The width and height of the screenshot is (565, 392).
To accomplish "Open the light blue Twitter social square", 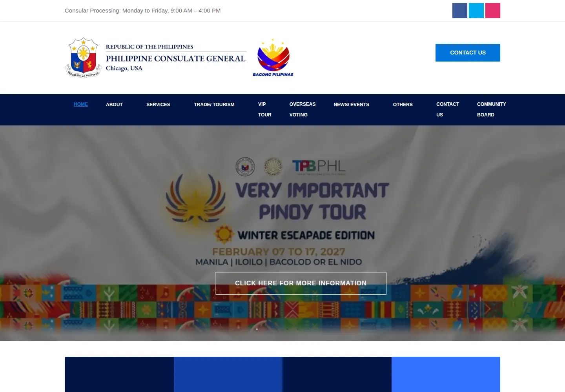I will (x=476, y=11).
